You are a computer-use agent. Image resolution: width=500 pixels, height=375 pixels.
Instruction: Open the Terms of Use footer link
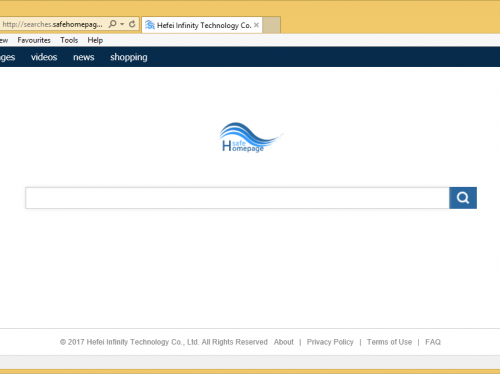(x=389, y=342)
